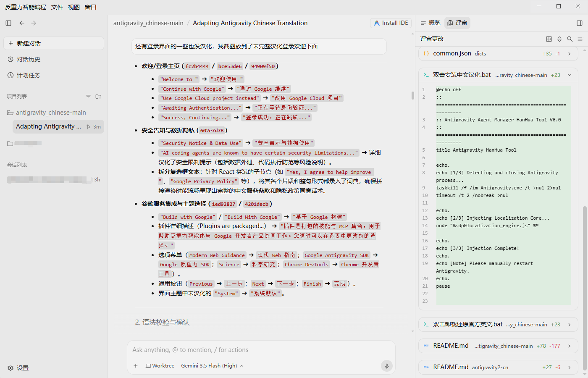Screen dimensions: 588x378
Task: Switch to the 概览 tab
Action: 430,23
